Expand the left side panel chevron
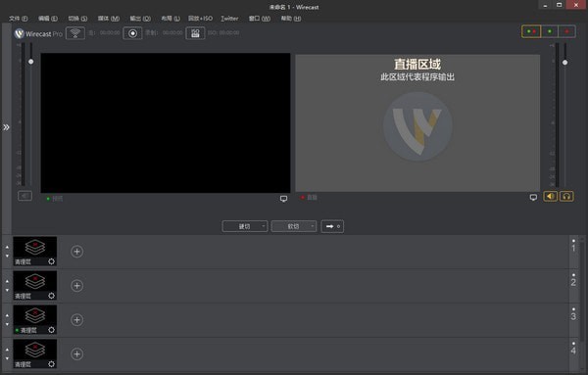588x375 pixels. (7, 127)
